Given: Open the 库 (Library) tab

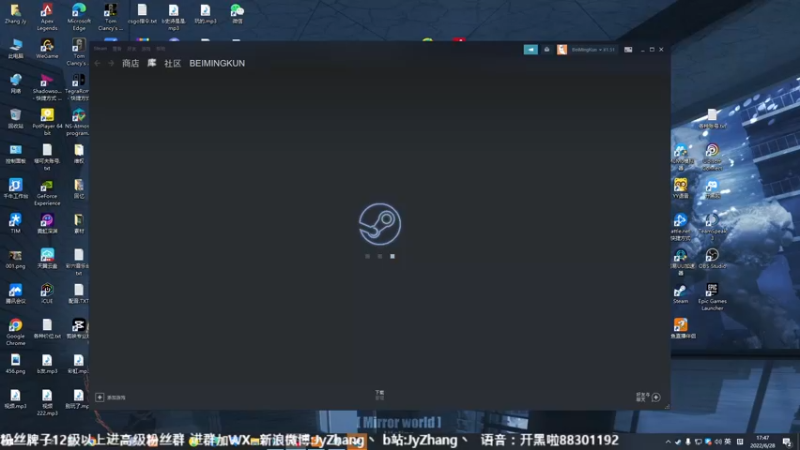Looking at the screenshot, I should 152,63.
